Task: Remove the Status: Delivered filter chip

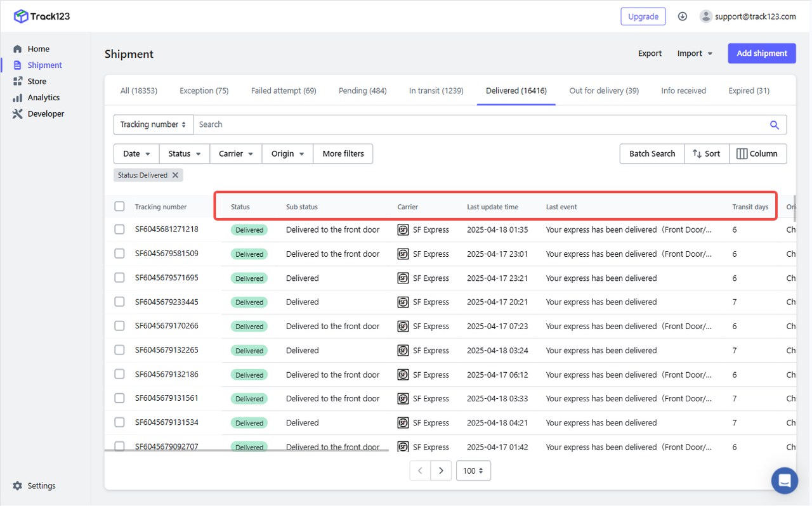Action: click(x=176, y=175)
